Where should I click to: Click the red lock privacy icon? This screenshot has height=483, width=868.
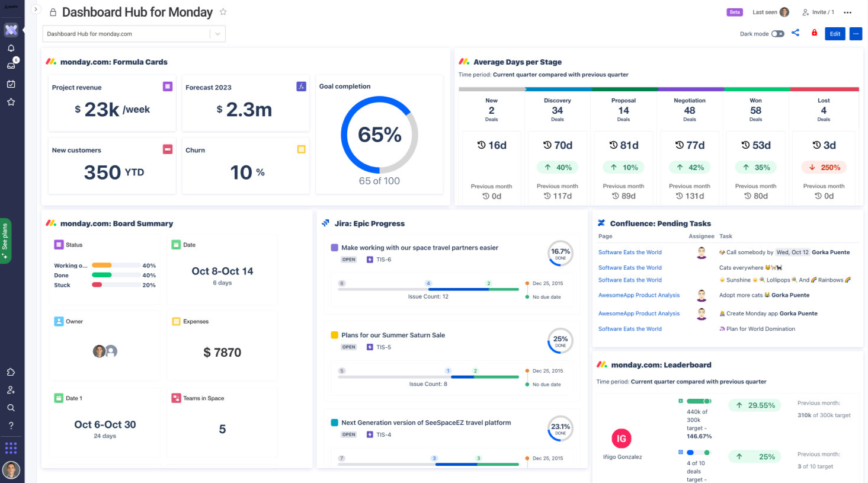(x=813, y=33)
